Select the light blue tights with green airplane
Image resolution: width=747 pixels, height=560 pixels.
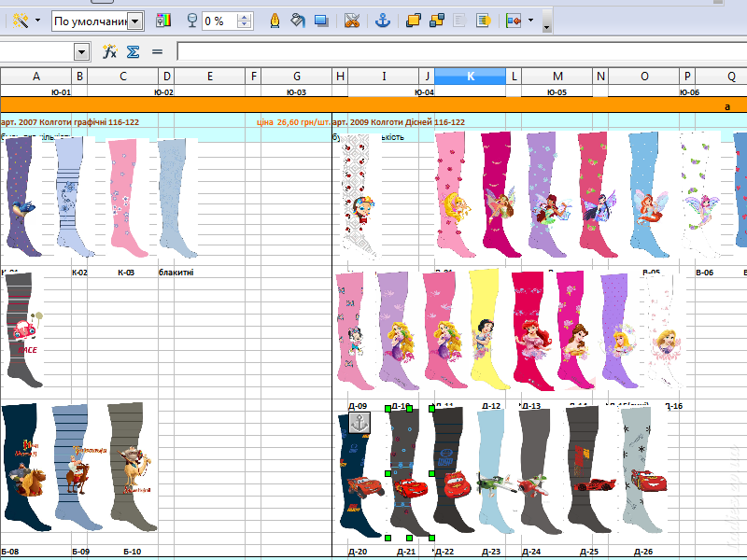(x=497, y=471)
